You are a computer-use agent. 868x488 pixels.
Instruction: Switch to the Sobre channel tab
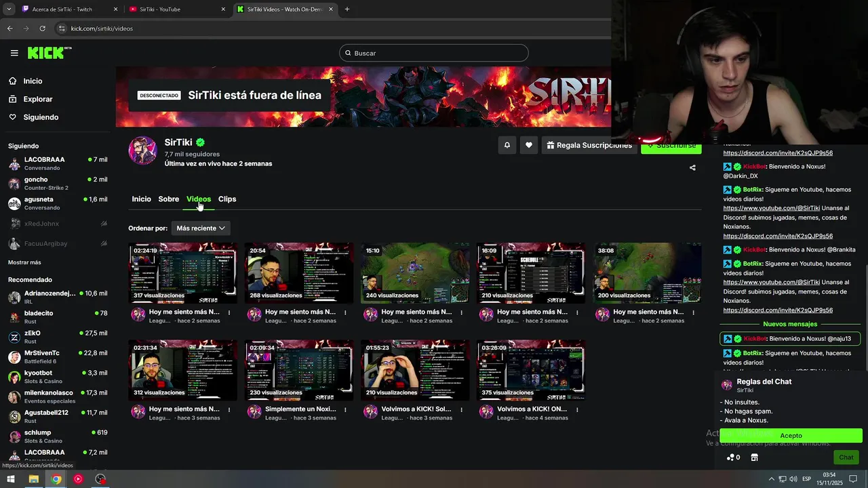click(168, 199)
